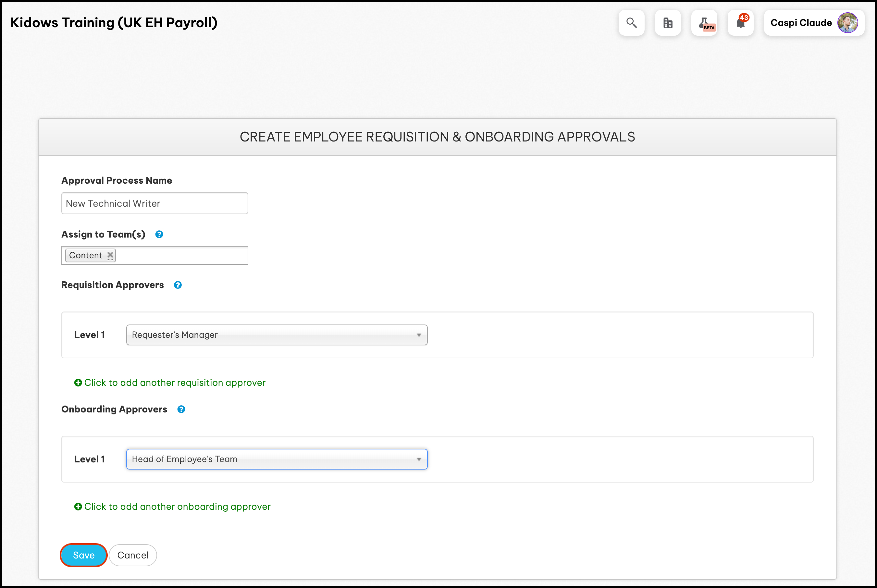Save the approval process

pos(84,555)
